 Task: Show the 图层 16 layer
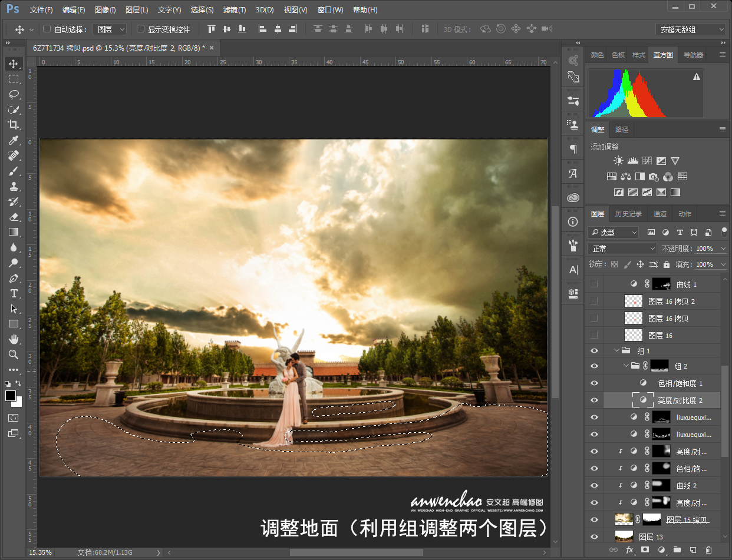coord(594,335)
